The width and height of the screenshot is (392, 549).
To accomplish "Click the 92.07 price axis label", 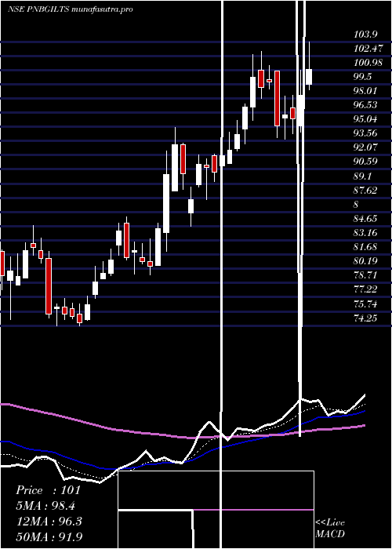I will coord(365,147).
